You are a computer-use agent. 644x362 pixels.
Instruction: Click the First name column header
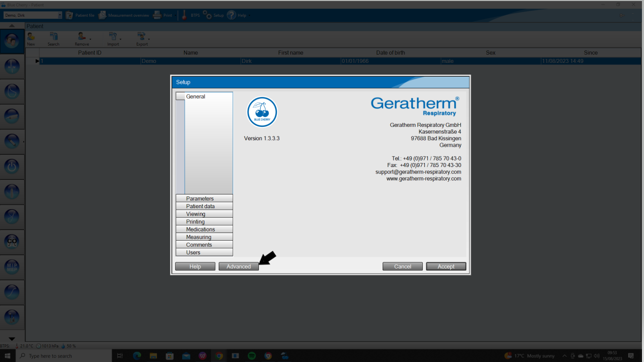click(x=291, y=53)
